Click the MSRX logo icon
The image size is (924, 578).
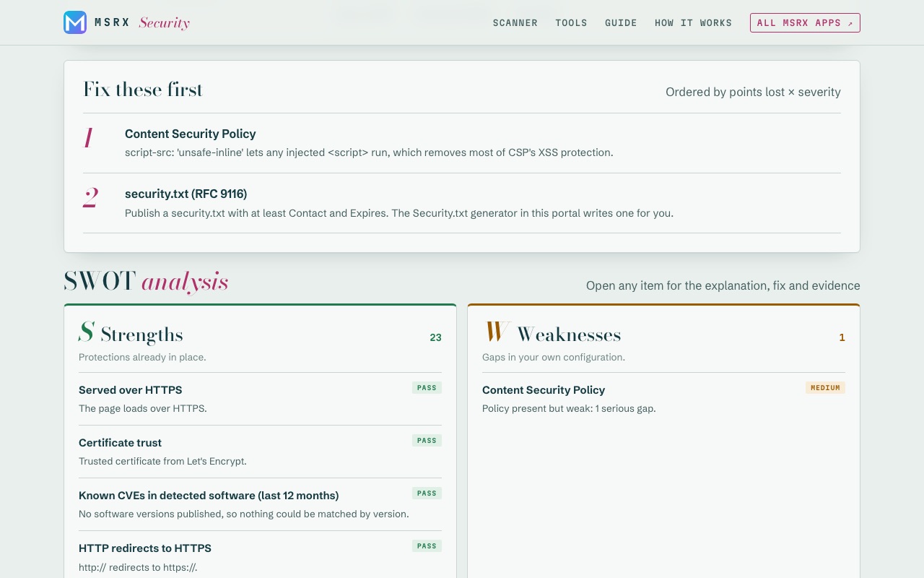(75, 22)
